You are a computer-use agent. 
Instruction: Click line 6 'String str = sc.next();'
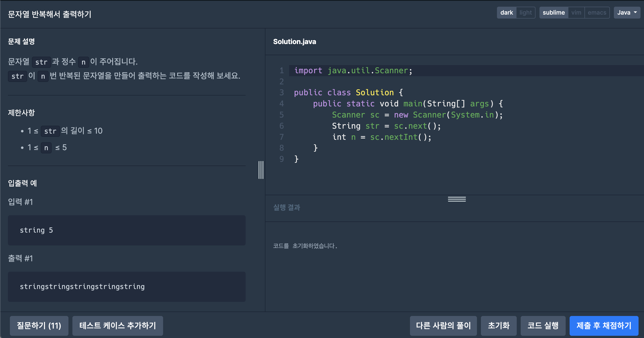click(x=386, y=126)
